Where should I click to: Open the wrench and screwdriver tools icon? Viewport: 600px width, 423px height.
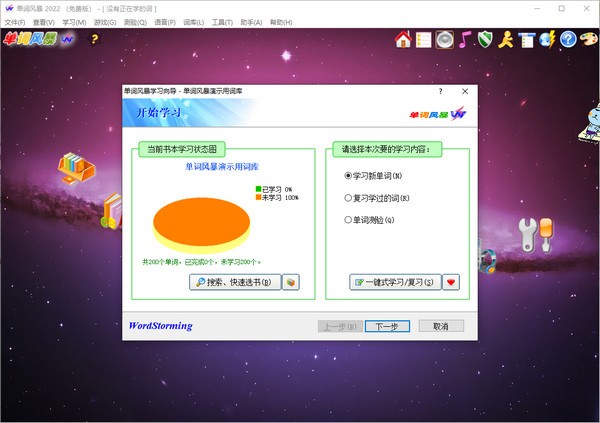(536, 235)
